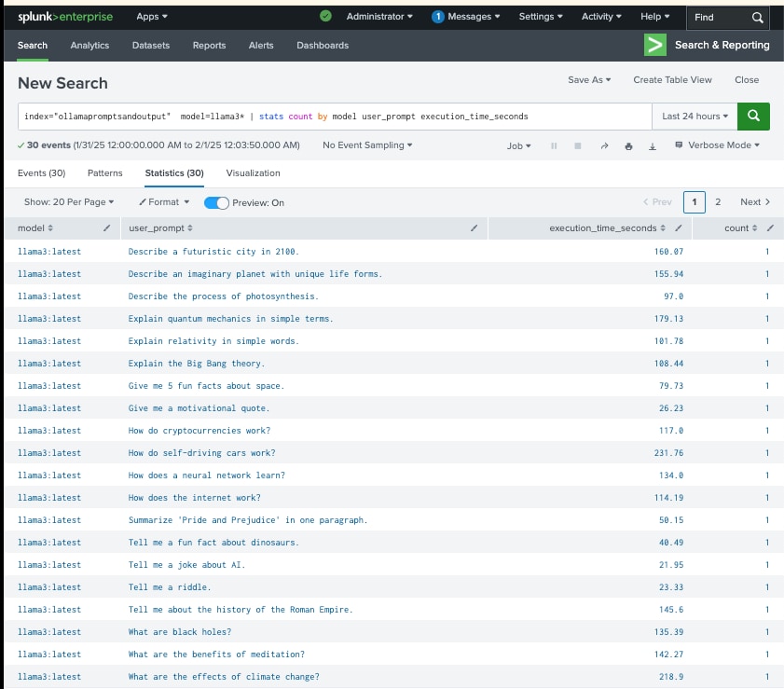Click the magnifier icon in Find box
This screenshot has height=689, width=784.
pyautogui.click(x=758, y=18)
